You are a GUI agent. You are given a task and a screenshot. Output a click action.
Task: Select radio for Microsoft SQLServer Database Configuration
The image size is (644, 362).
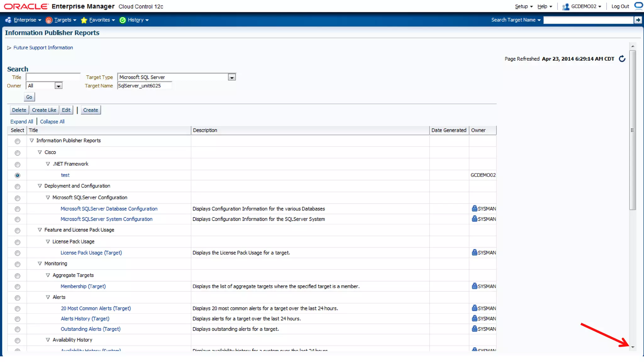click(x=18, y=209)
